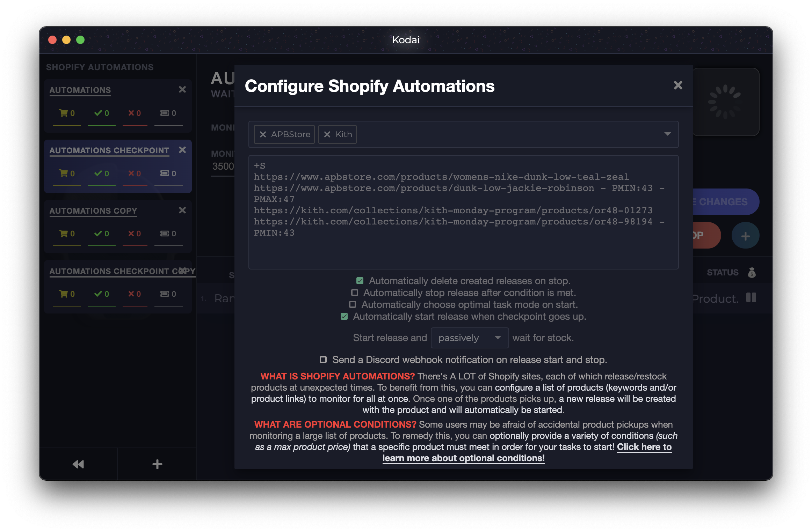
Task: Click the SAVE CHANGES button behind the dialog
Action: [x=725, y=202]
